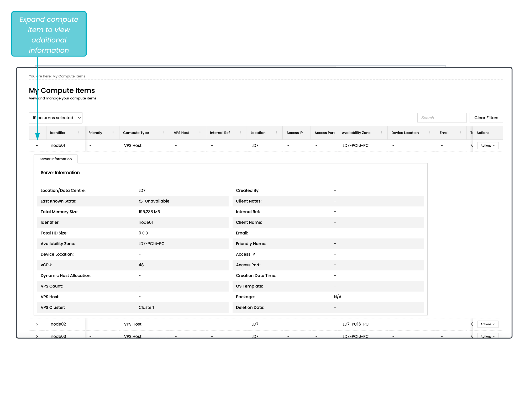
Task: Open Location column menu icon
Action: [276, 133]
